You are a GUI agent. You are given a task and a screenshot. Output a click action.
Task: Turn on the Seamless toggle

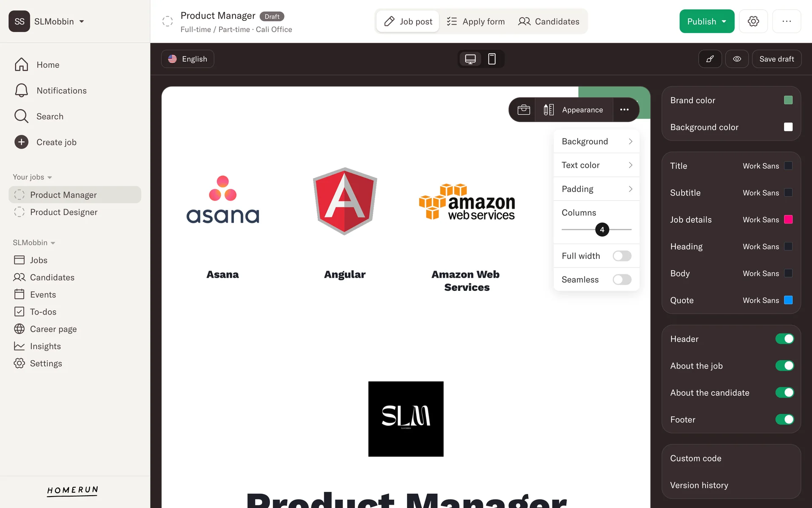(x=622, y=279)
